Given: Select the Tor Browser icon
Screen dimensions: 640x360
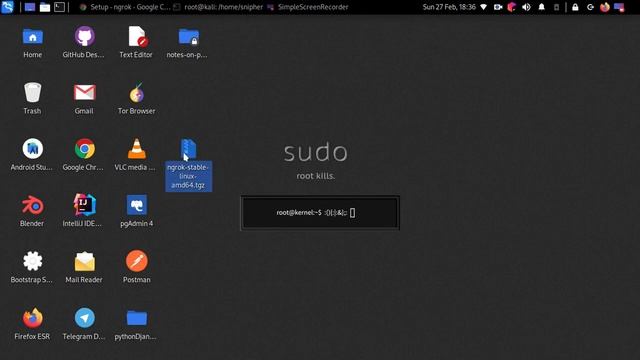Looking at the screenshot, I should coord(136,98).
